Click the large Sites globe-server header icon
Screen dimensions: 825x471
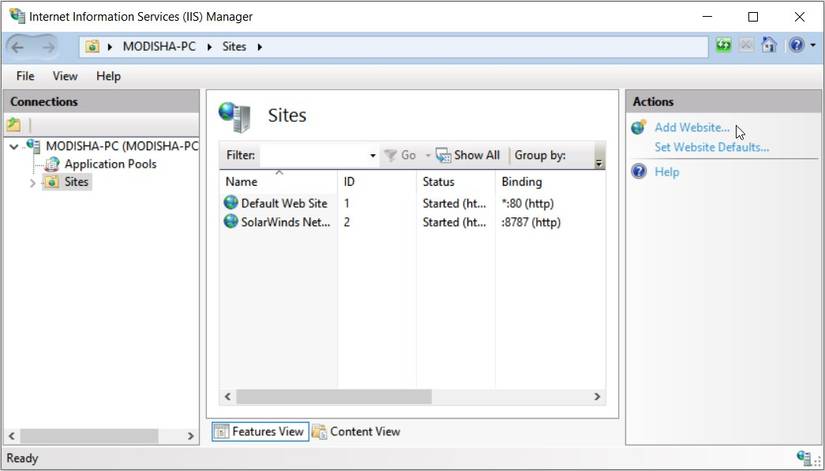tap(235, 117)
